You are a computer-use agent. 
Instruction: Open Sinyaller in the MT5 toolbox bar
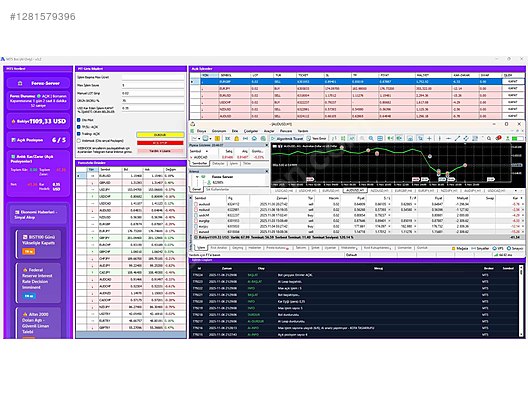480,248
